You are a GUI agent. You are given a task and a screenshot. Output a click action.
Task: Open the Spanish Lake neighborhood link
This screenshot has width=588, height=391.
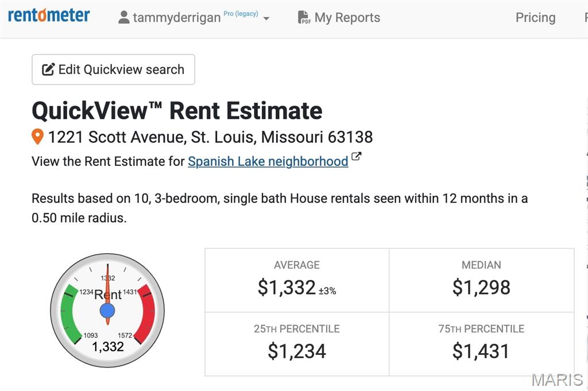point(268,161)
